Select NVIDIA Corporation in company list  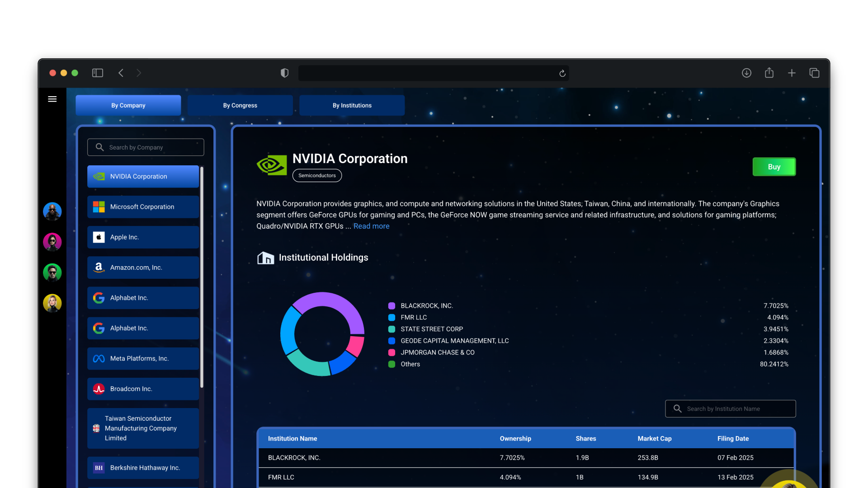(x=143, y=176)
